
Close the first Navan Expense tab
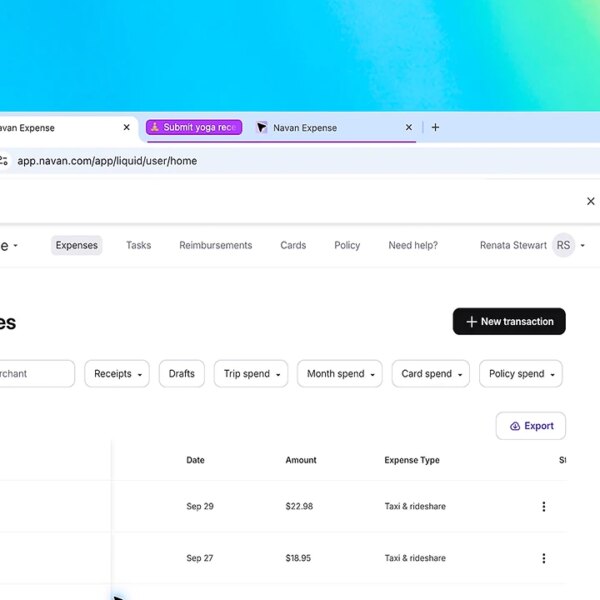[x=127, y=127]
